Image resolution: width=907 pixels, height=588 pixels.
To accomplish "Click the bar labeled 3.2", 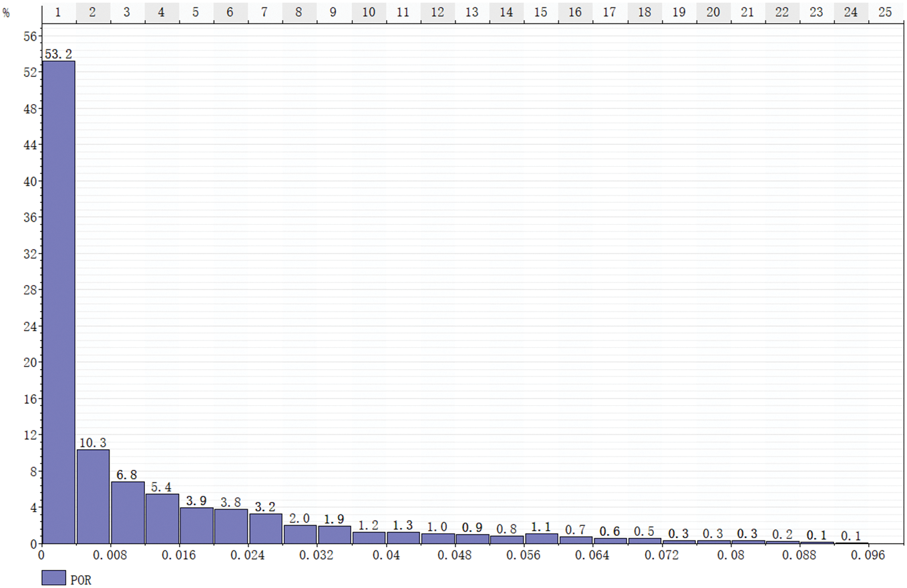I will coord(266,529).
